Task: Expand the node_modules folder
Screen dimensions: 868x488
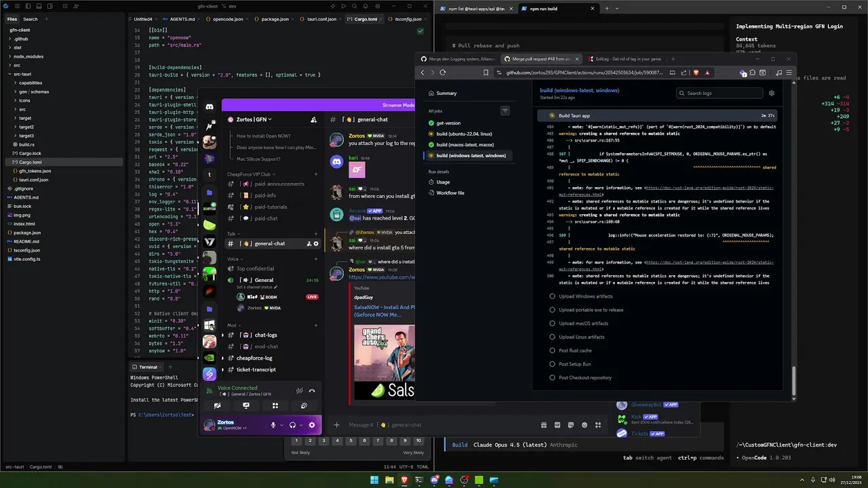Action: tap(27, 56)
